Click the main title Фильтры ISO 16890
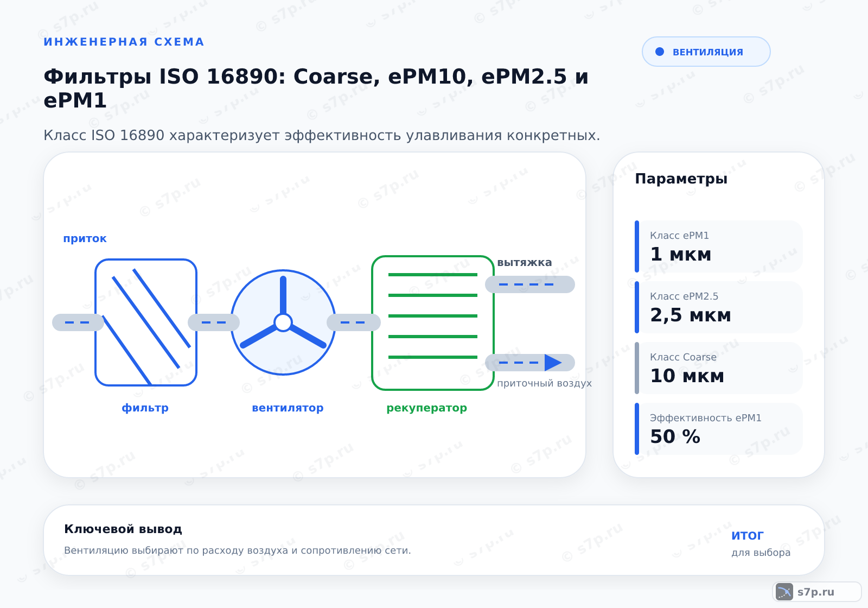The width and height of the screenshot is (868, 608). (x=316, y=88)
